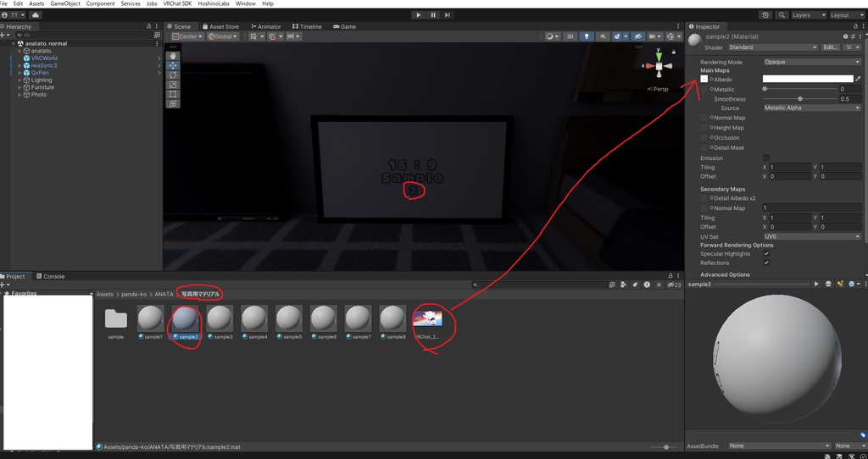Open the Layout dropdown
Image resolution: width=868 pixels, height=459 pixels.
pos(847,15)
